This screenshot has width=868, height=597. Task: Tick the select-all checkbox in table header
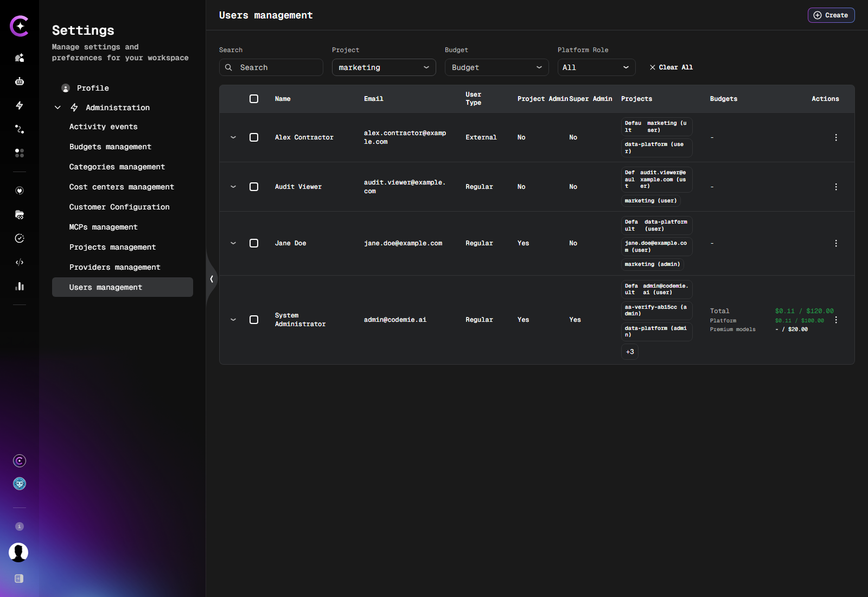point(254,99)
